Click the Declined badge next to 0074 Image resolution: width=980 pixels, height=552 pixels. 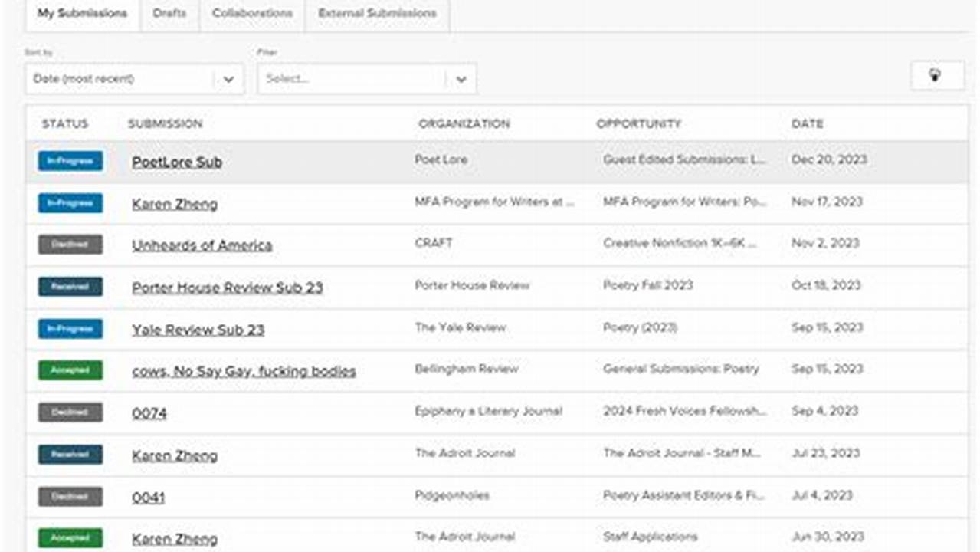pos(70,412)
